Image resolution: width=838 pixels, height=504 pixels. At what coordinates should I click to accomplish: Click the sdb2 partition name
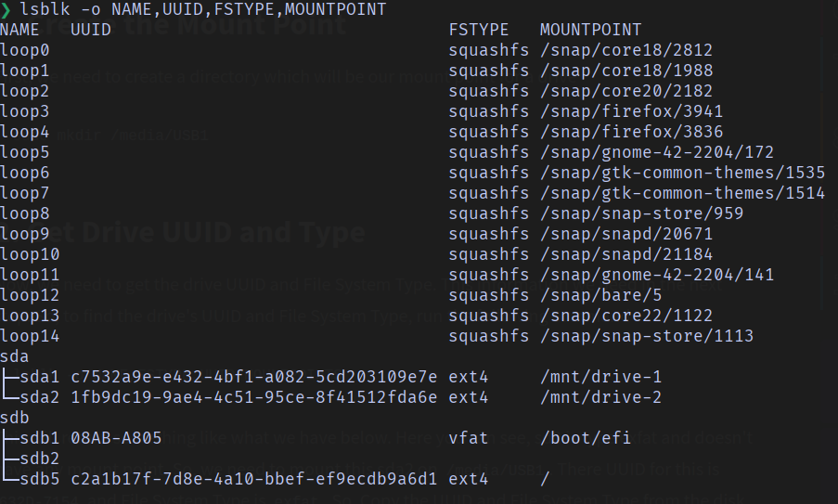[40, 459]
